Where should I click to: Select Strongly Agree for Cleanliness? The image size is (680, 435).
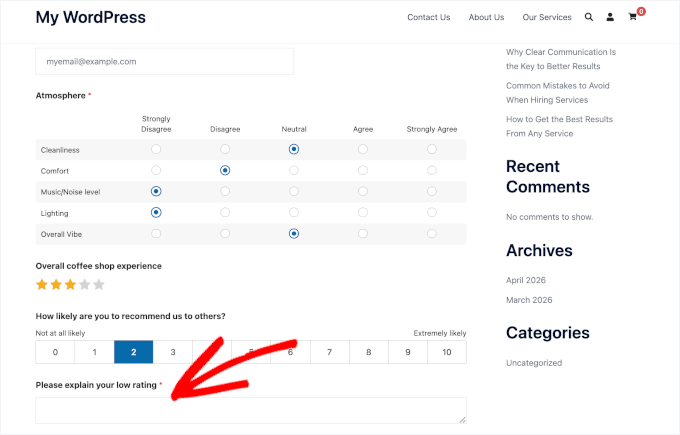(x=432, y=149)
